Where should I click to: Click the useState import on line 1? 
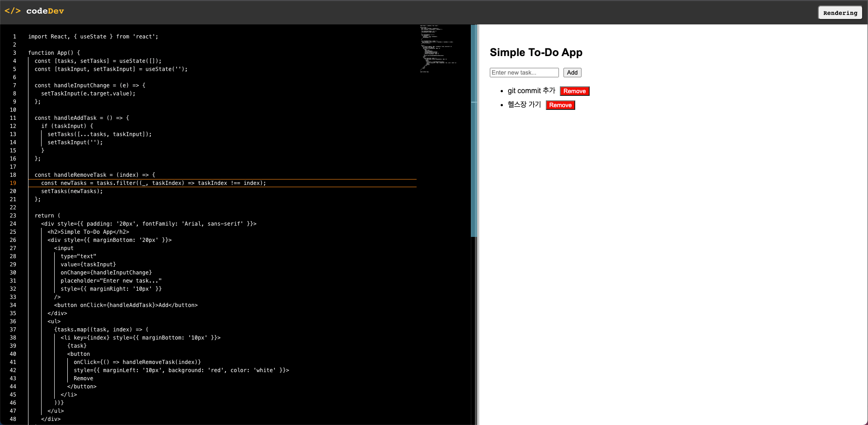[x=93, y=36]
